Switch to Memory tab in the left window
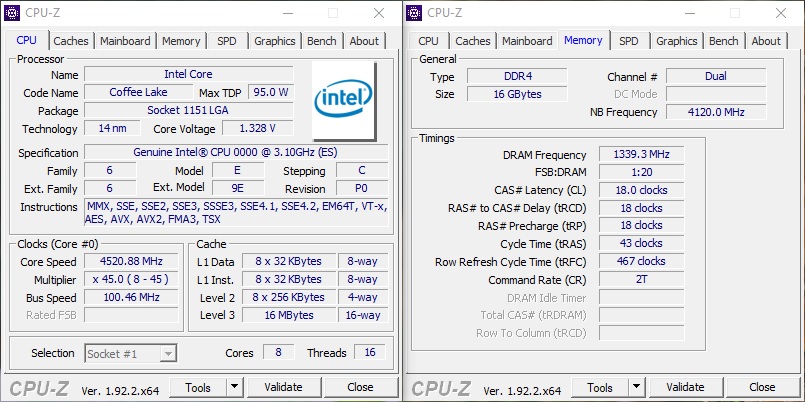This screenshot has height=402, width=805. coord(181,41)
